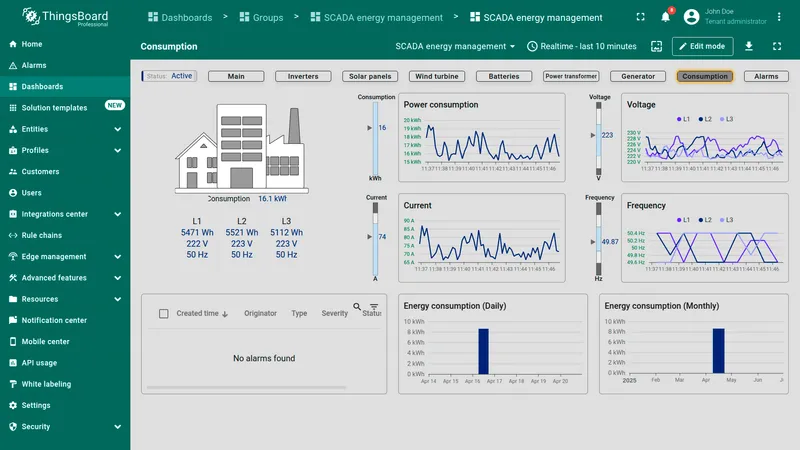Expand the Edge management menu
This screenshot has height=450, width=800.
117,257
